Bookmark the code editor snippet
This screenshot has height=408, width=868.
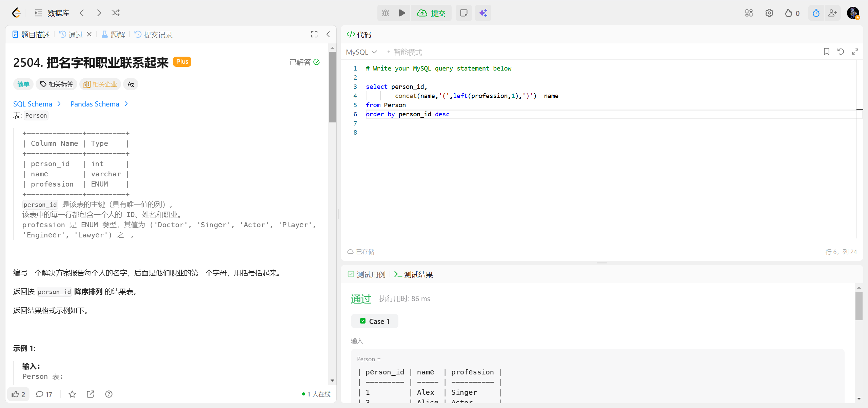826,52
